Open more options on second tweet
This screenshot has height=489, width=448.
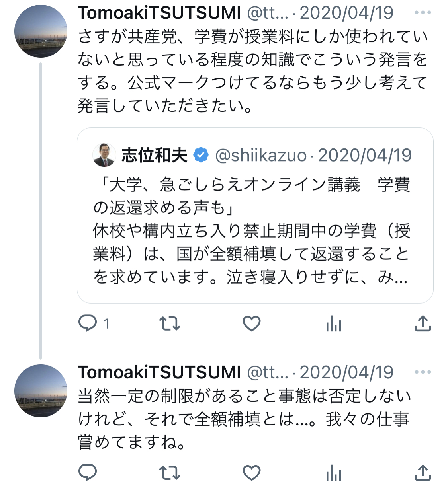pyautogui.click(x=423, y=372)
